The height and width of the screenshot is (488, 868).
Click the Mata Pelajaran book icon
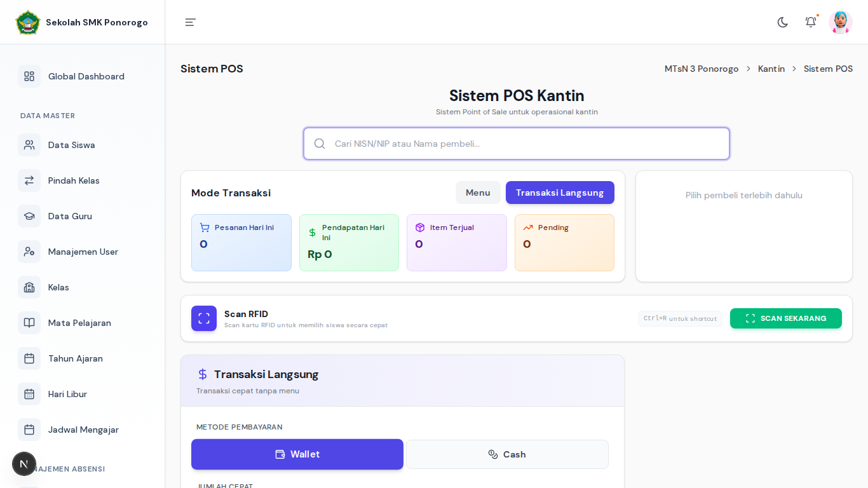[x=29, y=323]
